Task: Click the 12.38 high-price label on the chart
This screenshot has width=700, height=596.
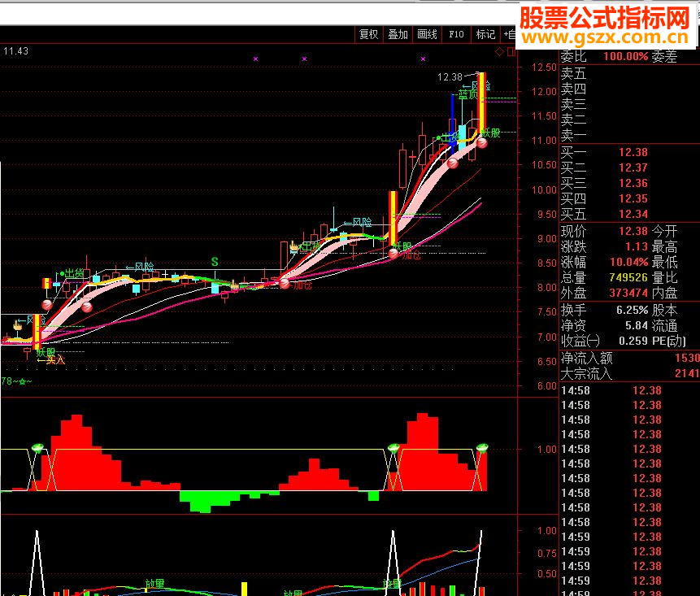Action: point(450,77)
